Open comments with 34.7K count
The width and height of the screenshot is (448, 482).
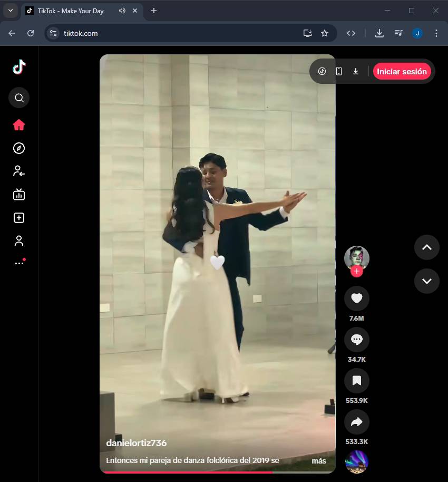[356, 340]
